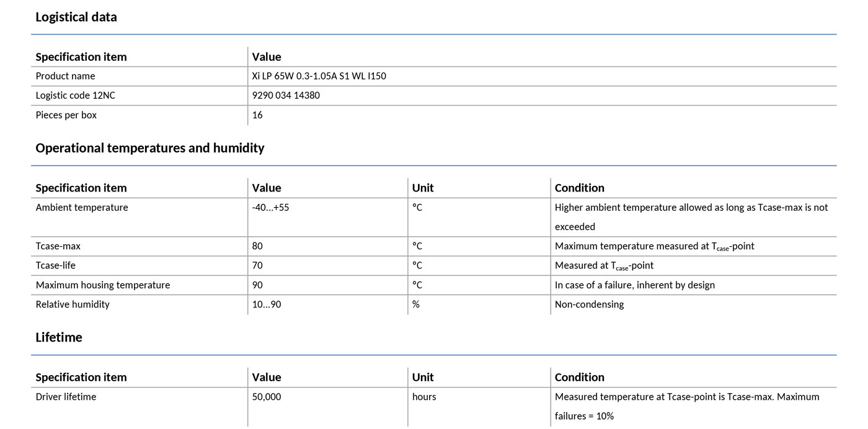Click the ambient temperature value -40...+55
868x429 pixels.
coord(270,208)
